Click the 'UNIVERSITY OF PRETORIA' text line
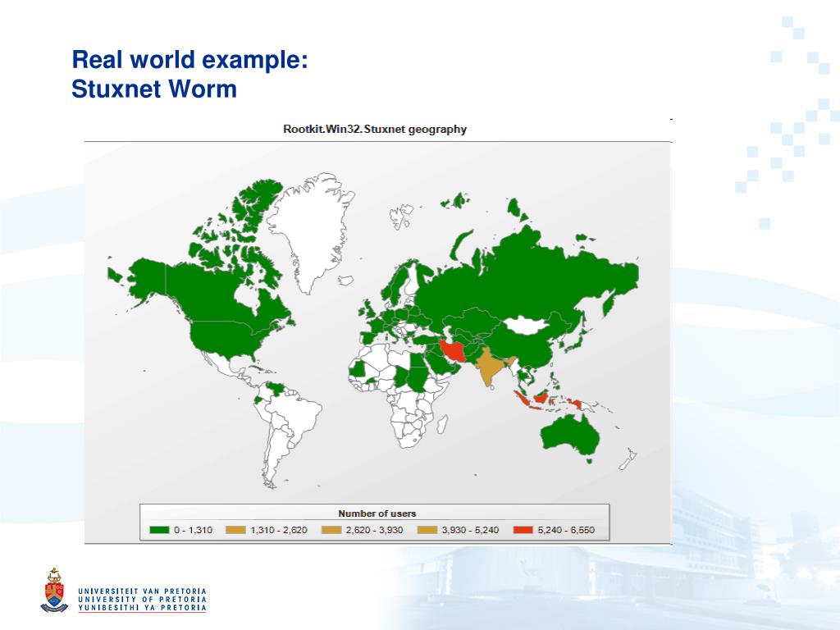The image size is (840, 630). click(143, 599)
